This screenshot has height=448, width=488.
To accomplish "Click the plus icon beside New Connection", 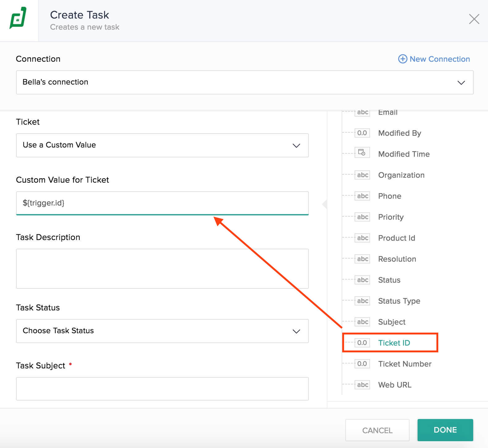I will click(402, 59).
